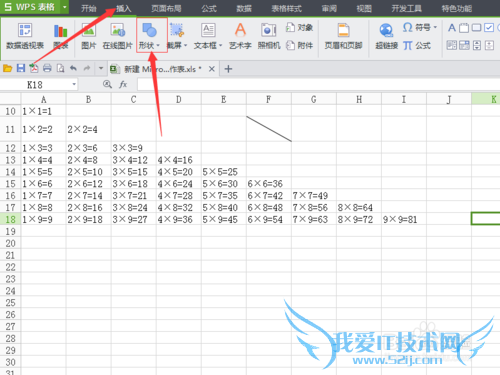This screenshot has height=375, width=500.
Task: Close the 新建 Micro...作表.xls document tab
Action: (x=211, y=69)
